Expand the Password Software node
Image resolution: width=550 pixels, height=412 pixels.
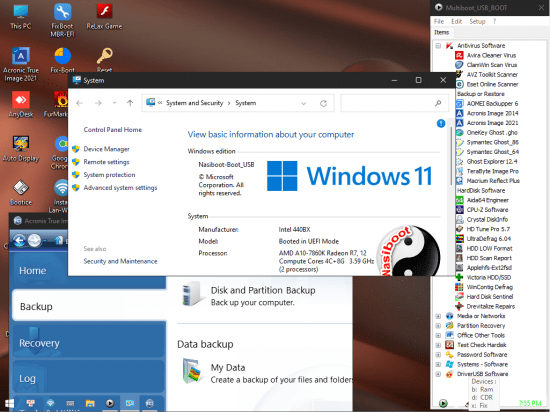438,355
